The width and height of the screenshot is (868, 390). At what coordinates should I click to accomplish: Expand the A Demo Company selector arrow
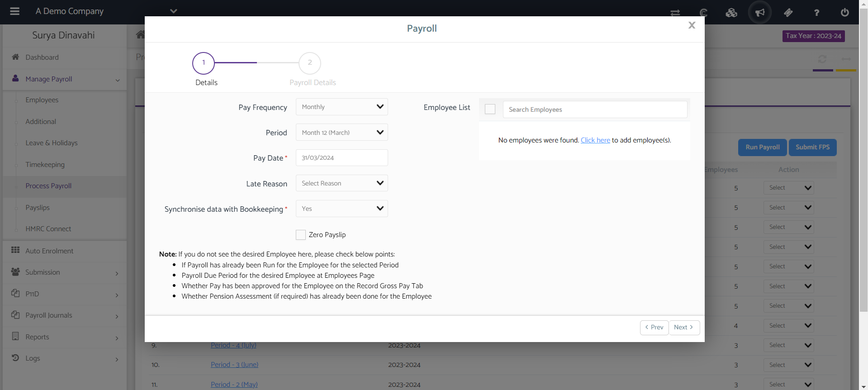[173, 11]
